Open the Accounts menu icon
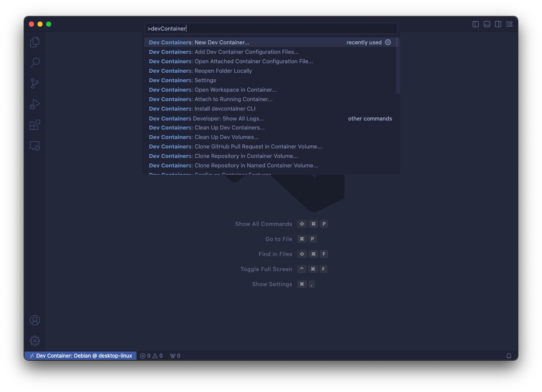 [x=35, y=320]
